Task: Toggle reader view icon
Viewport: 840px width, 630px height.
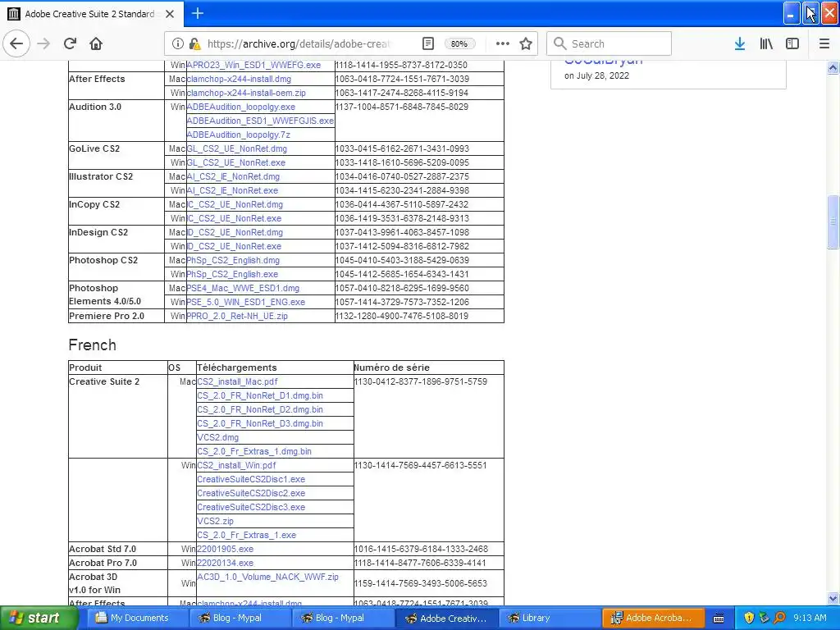Action: point(427,43)
